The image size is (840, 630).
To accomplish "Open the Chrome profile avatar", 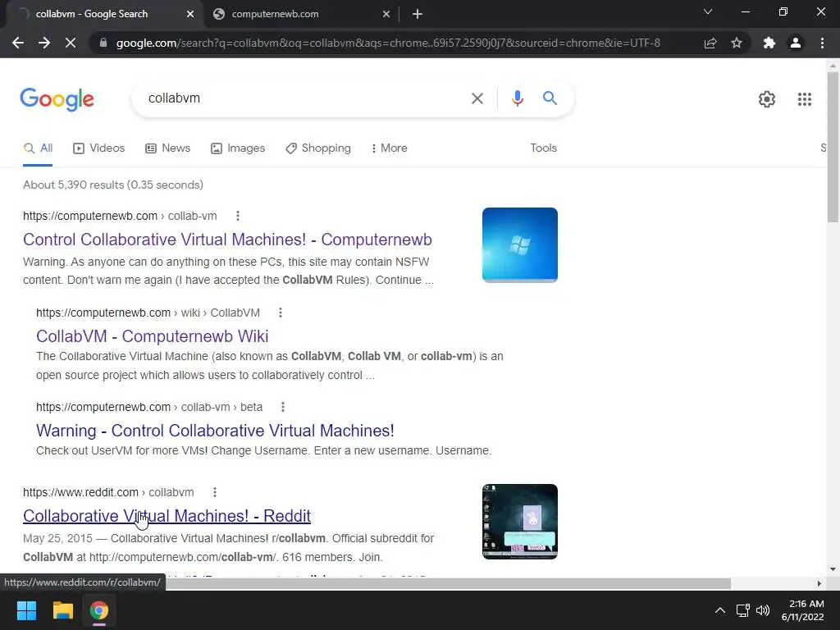I will tap(796, 43).
